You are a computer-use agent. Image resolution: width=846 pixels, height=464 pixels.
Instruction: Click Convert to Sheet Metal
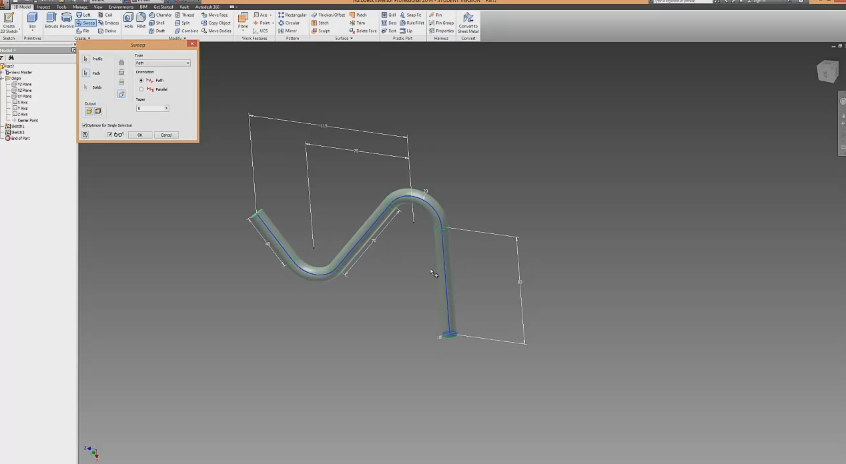468,23
